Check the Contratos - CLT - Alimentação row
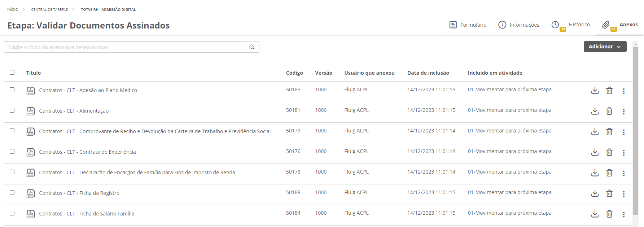Image resolution: width=644 pixels, height=227 pixels. click(x=12, y=110)
